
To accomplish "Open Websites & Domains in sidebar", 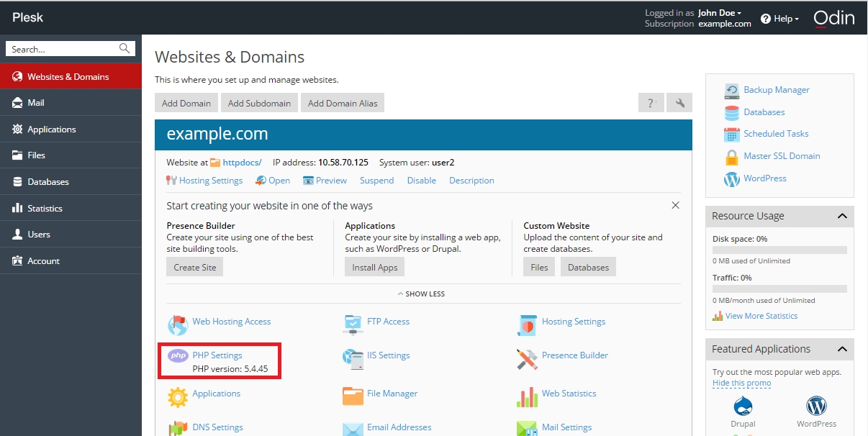I will [71, 76].
